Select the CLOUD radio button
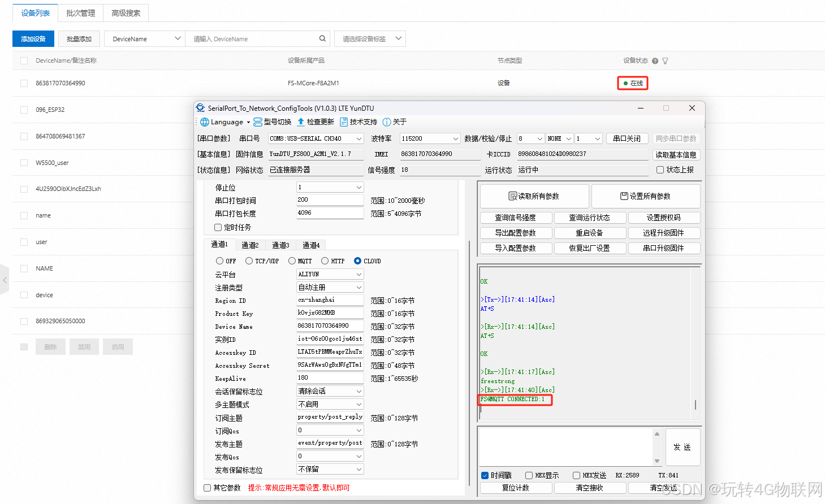The height and width of the screenshot is (504, 825). click(x=357, y=261)
